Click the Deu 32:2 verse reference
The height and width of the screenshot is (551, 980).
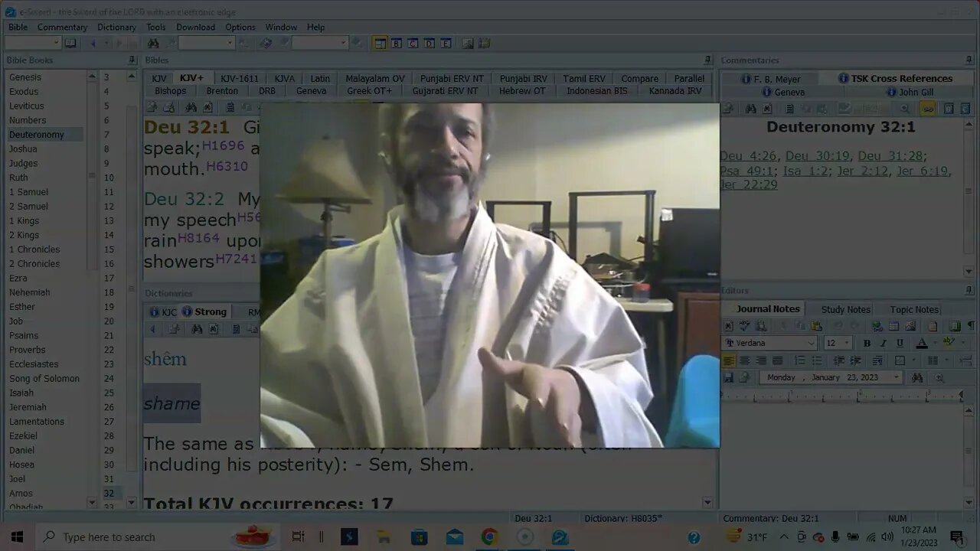(x=184, y=199)
